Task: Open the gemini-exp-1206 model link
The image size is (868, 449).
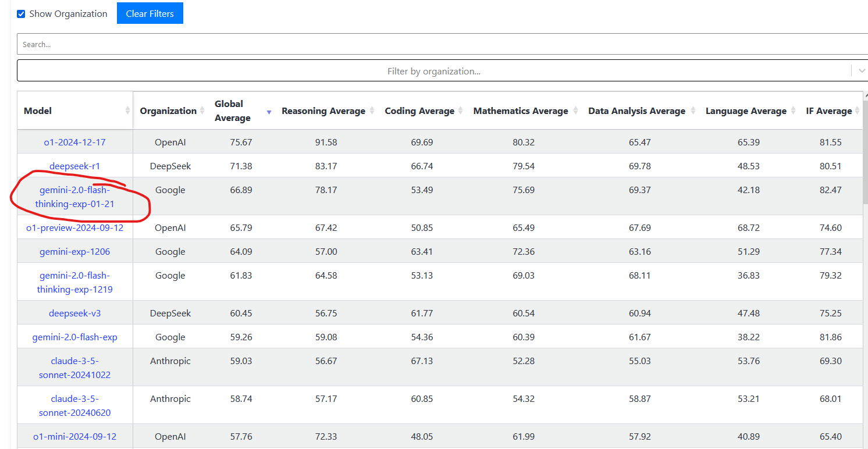Action: point(75,251)
